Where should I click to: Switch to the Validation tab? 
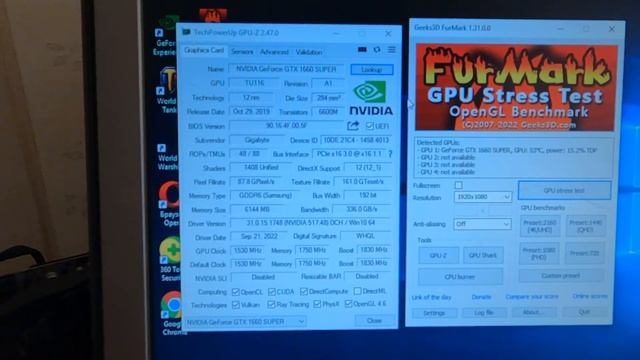(x=309, y=52)
